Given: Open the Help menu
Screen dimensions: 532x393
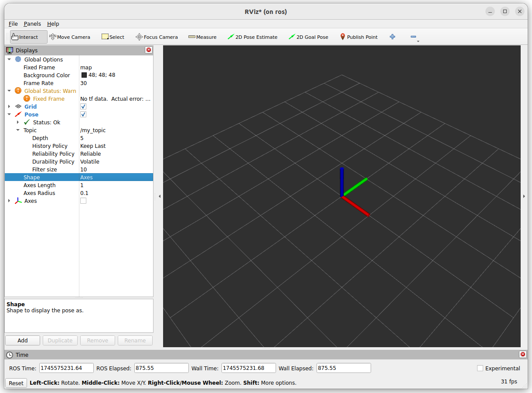Looking at the screenshot, I should coord(53,24).
